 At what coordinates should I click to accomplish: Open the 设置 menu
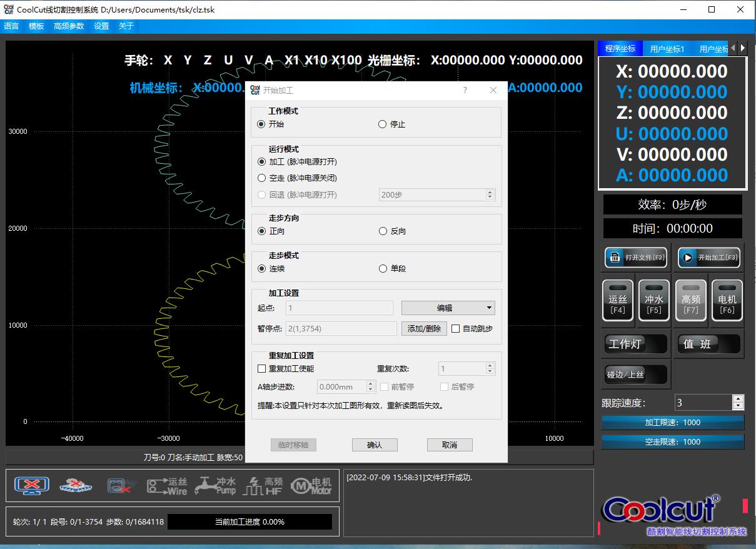tap(101, 26)
